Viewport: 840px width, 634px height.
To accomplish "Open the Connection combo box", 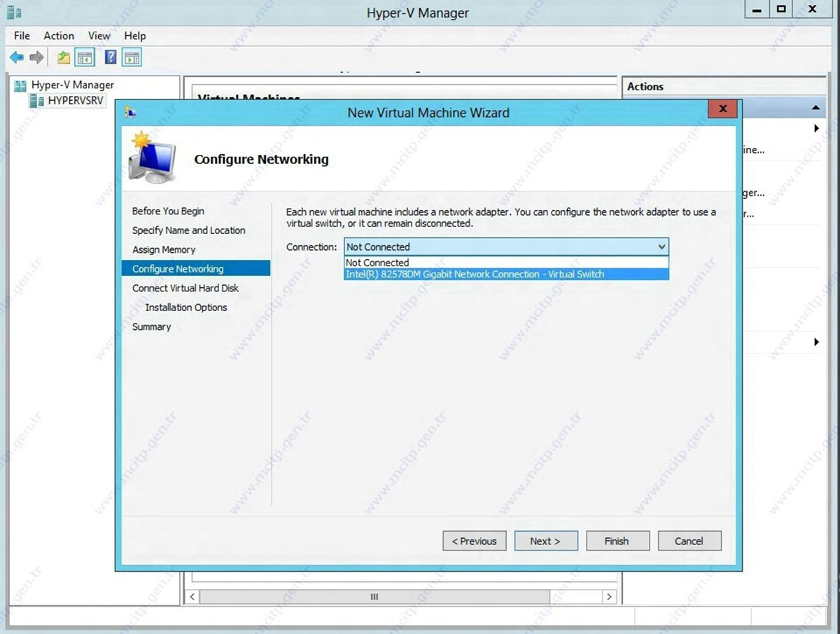I will click(506, 247).
